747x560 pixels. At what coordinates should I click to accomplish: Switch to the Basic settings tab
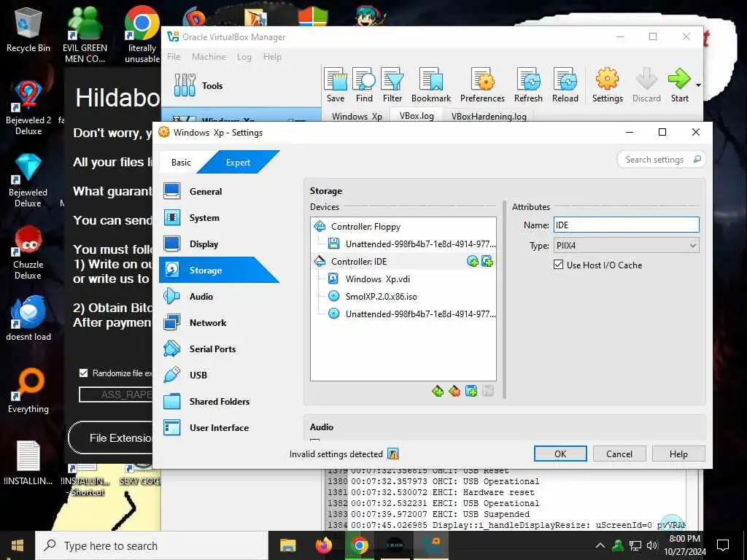pos(181,163)
